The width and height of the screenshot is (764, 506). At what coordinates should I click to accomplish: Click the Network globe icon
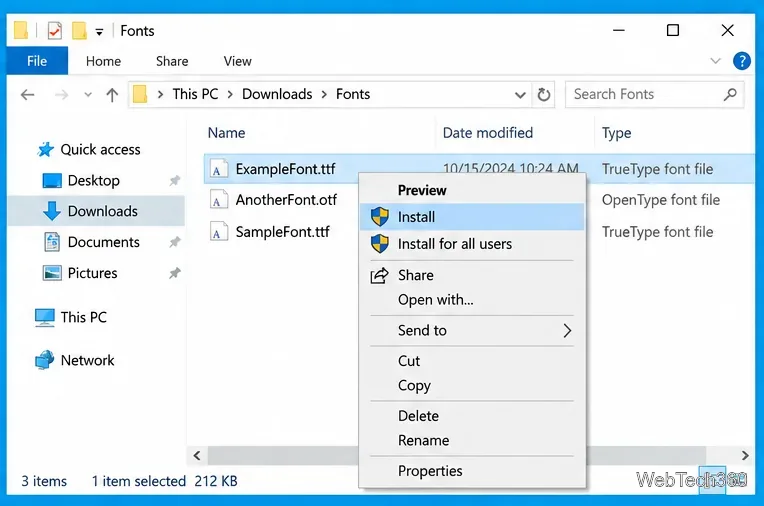(45, 360)
